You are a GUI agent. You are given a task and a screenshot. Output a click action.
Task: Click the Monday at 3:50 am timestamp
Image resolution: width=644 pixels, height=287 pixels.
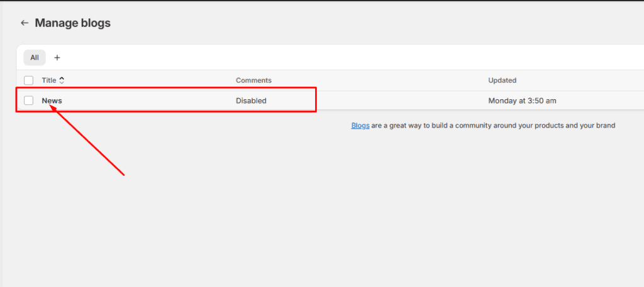(522, 100)
